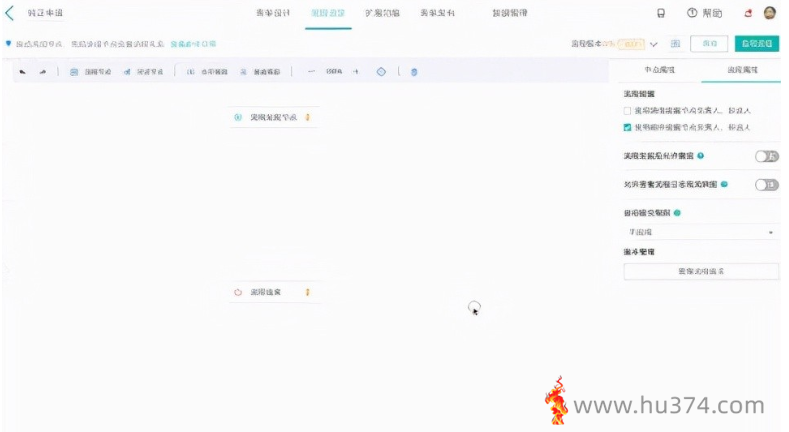Open the first tab in top navigation

273,13
